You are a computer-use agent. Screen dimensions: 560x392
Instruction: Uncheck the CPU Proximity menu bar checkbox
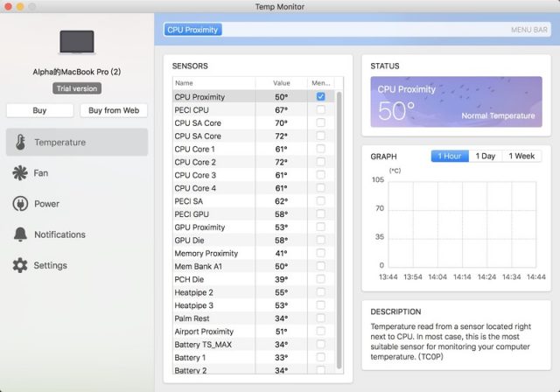321,96
